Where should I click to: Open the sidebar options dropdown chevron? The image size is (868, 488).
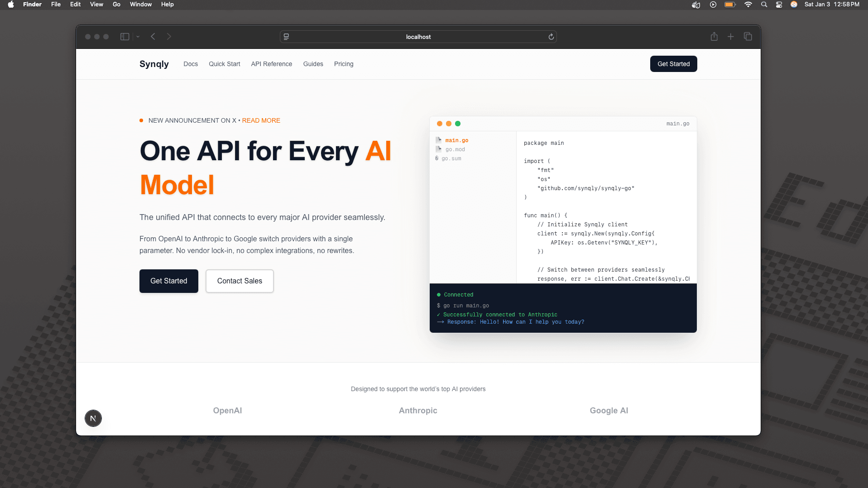(138, 37)
